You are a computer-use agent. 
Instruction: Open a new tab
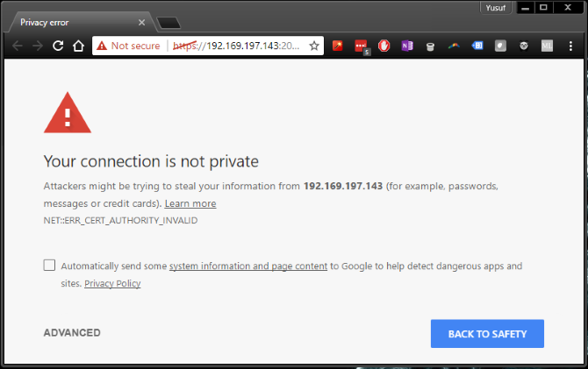tap(169, 22)
